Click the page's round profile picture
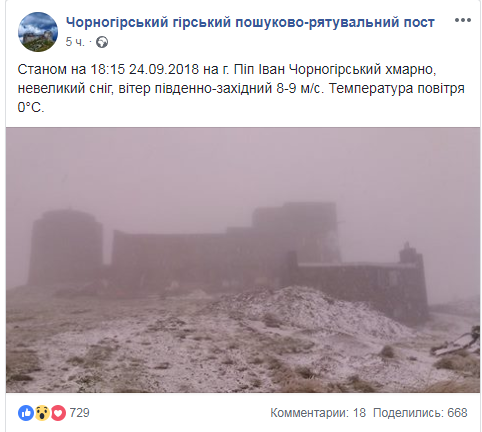This screenshot has width=482, height=432. [38, 32]
